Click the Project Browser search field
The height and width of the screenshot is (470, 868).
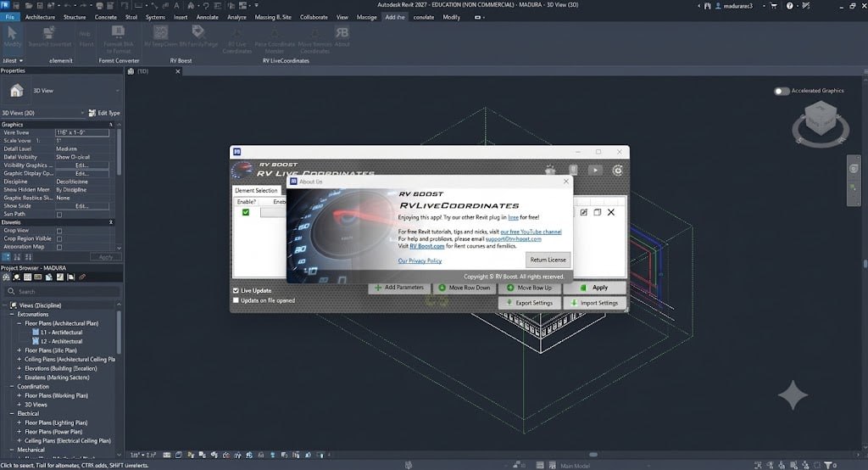coord(62,292)
